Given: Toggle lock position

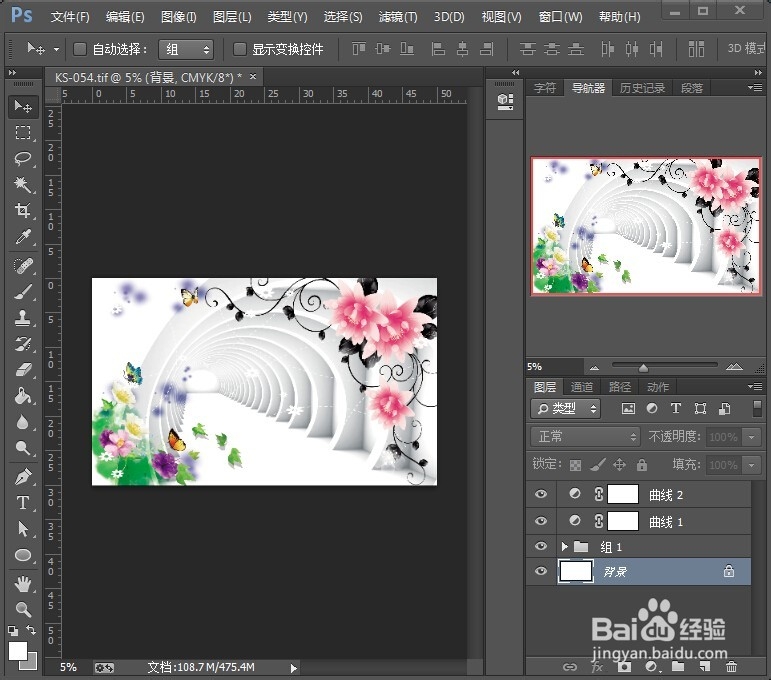Looking at the screenshot, I should click(x=620, y=465).
